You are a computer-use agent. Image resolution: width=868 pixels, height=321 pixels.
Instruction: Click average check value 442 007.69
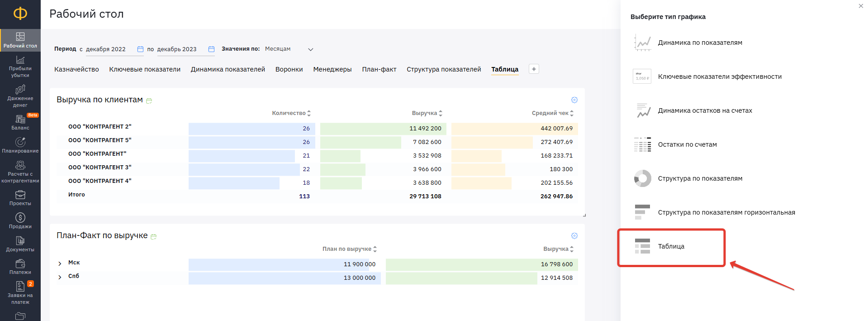point(556,129)
